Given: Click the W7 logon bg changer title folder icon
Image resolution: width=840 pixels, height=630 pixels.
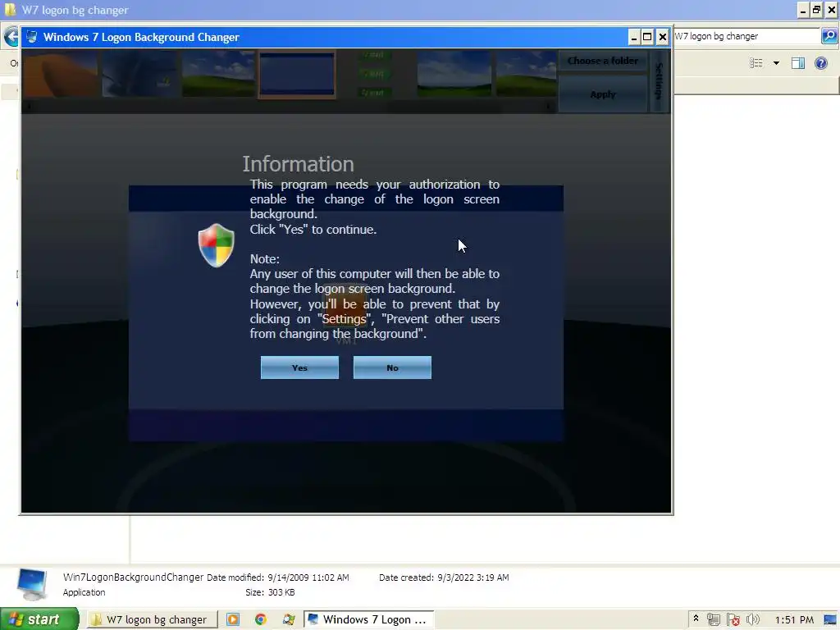Looking at the screenshot, I should [10, 9].
